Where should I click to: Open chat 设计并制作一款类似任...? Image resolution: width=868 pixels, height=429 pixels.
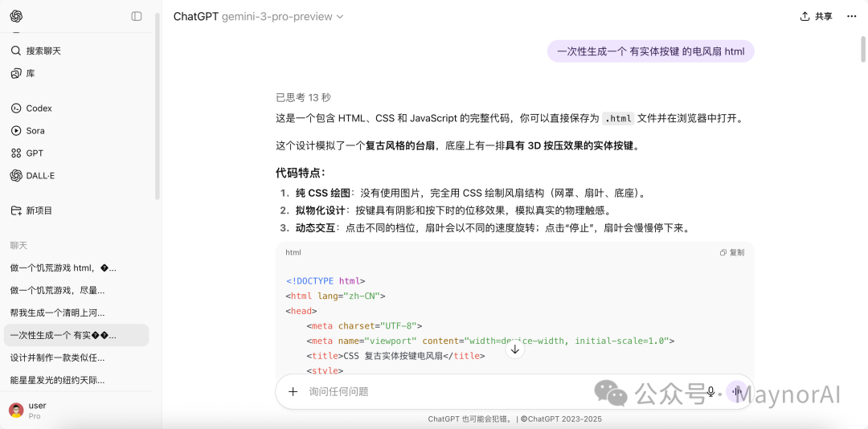tap(76, 358)
